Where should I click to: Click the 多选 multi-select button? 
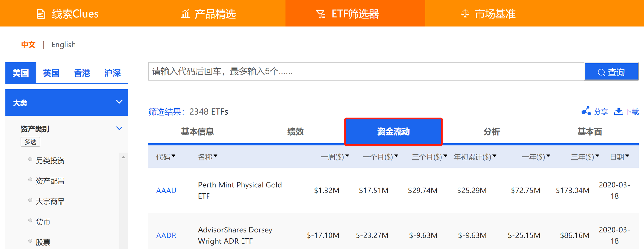[x=31, y=142]
